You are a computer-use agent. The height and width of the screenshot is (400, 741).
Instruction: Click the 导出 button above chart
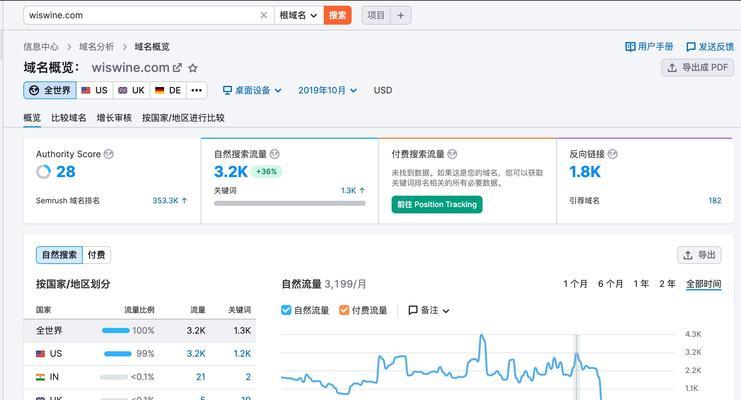click(x=699, y=255)
